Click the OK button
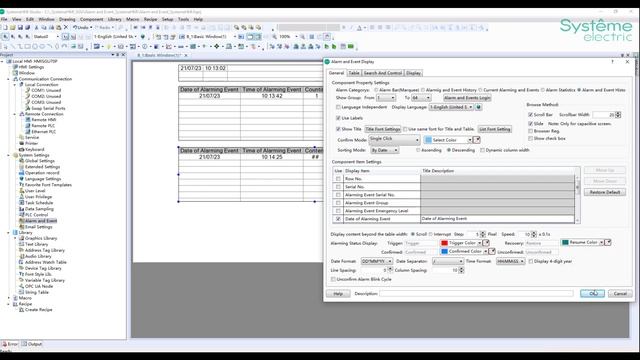Viewport: 640px width, 360px height. 592,293
